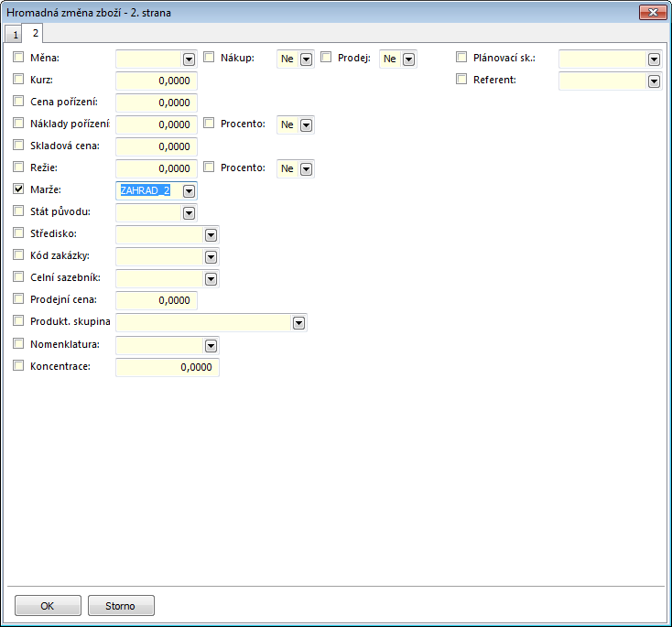
Task: Tick the Skladová cena checkbox
Action: (x=18, y=145)
